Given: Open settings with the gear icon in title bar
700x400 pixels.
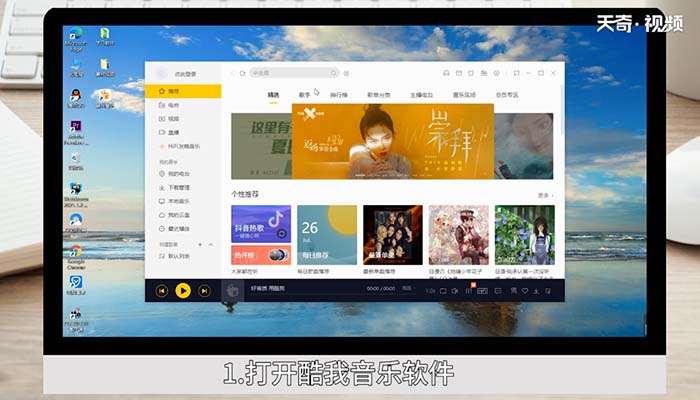Looking at the screenshot, I should click(x=496, y=73).
